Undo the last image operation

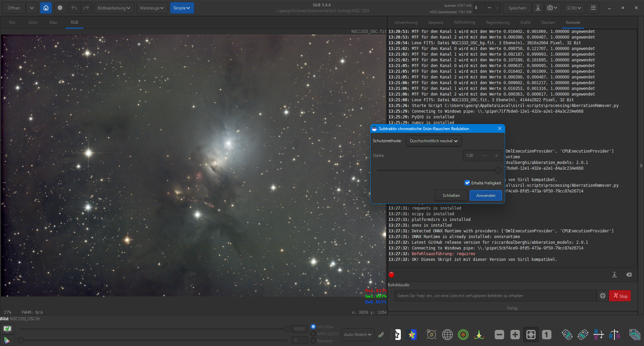pyautogui.click(x=74, y=8)
